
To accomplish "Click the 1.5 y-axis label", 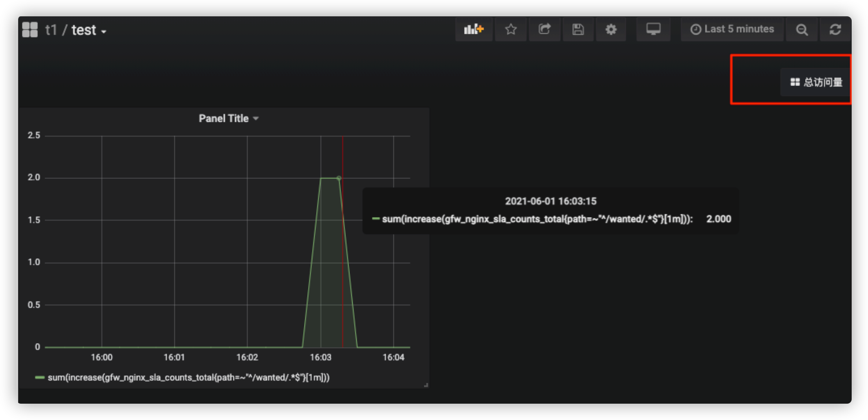I will pyautogui.click(x=34, y=220).
